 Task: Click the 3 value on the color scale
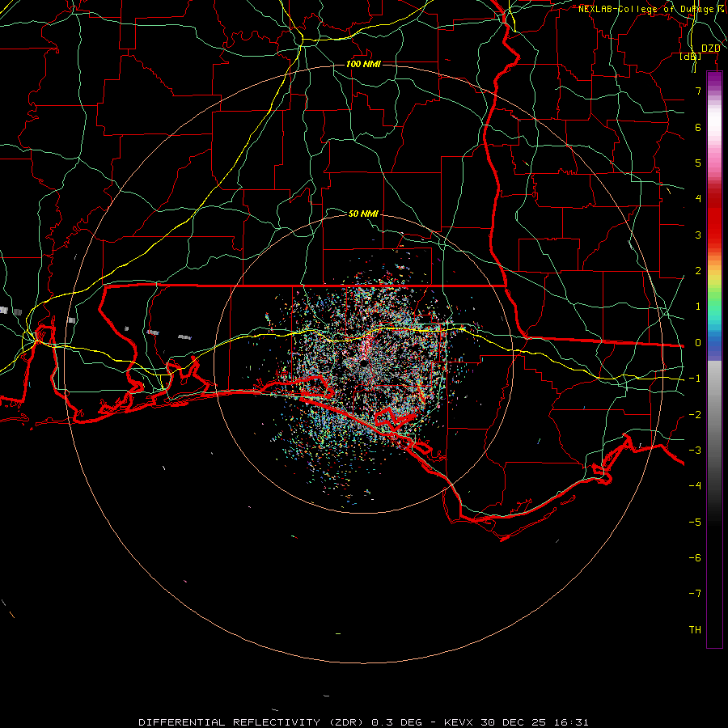698,235
